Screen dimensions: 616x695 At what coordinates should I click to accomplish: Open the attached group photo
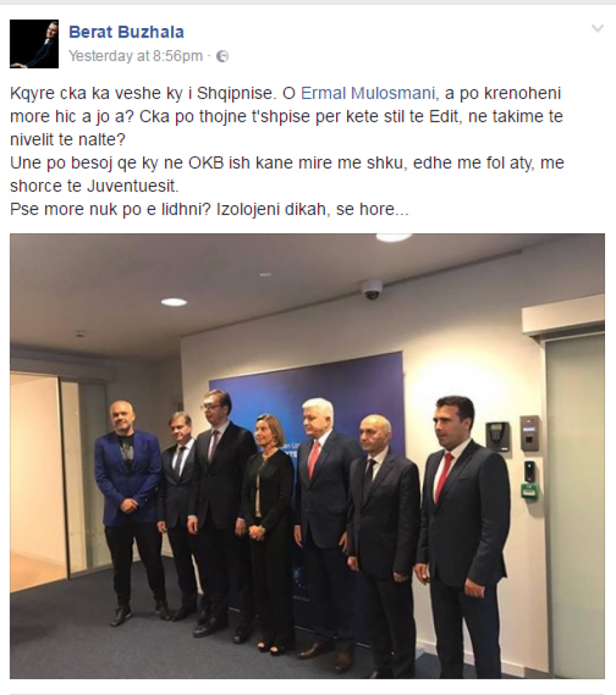point(307,456)
